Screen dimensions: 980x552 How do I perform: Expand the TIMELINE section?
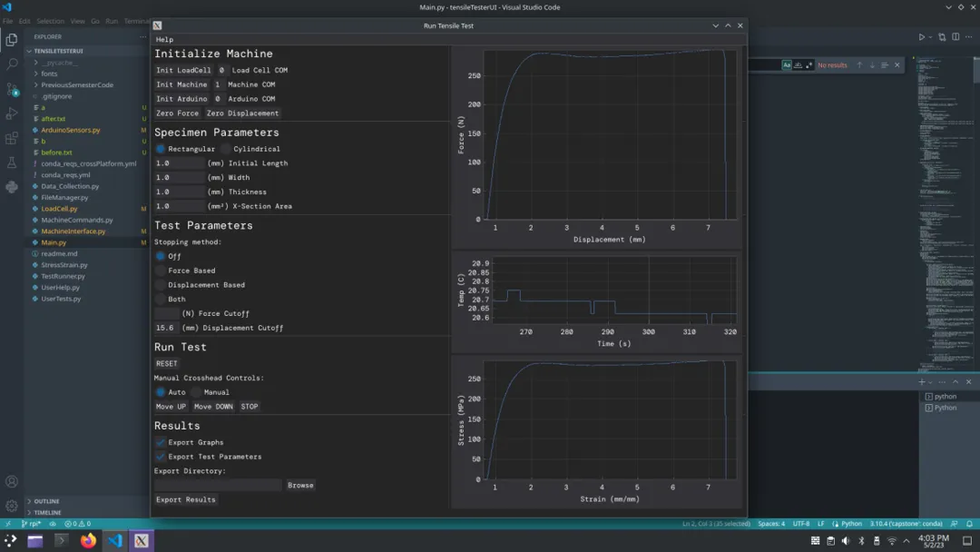(x=29, y=513)
